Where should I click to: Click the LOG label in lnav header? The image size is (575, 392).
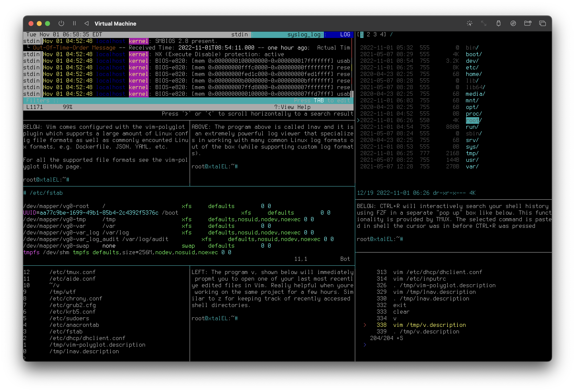click(x=345, y=34)
